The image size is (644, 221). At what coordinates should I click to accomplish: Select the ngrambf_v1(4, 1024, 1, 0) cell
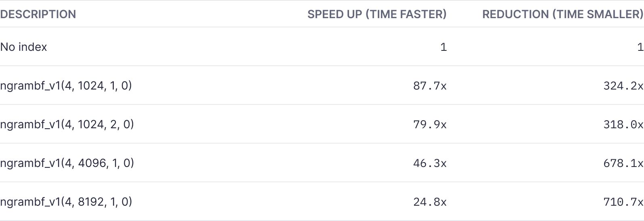tap(66, 85)
